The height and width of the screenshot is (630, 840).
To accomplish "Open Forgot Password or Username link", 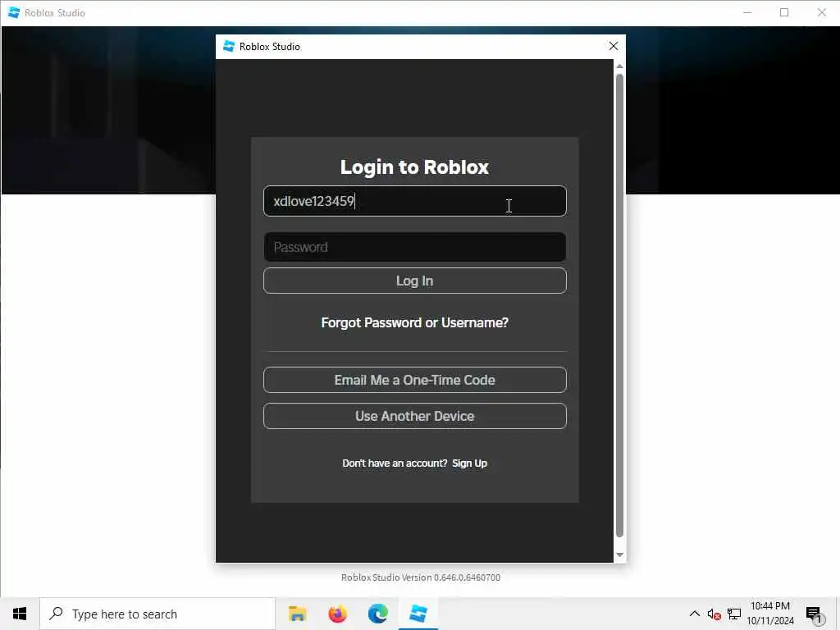I will point(414,322).
